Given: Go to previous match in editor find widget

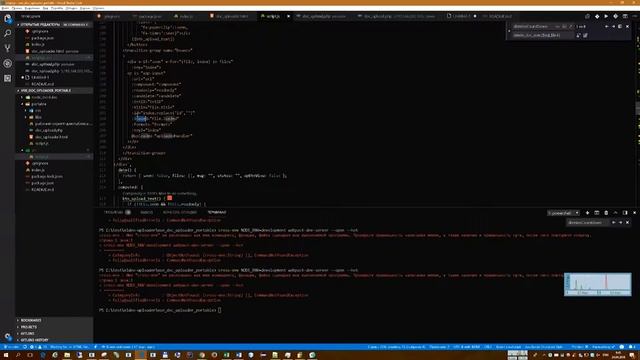Looking at the screenshot, I should (x=607, y=27).
